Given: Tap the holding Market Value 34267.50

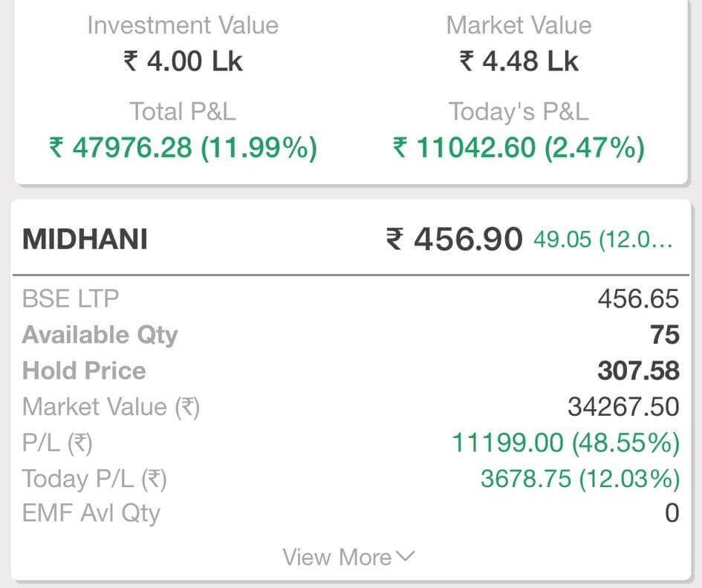Looking at the screenshot, I should (x=623, y=407).
